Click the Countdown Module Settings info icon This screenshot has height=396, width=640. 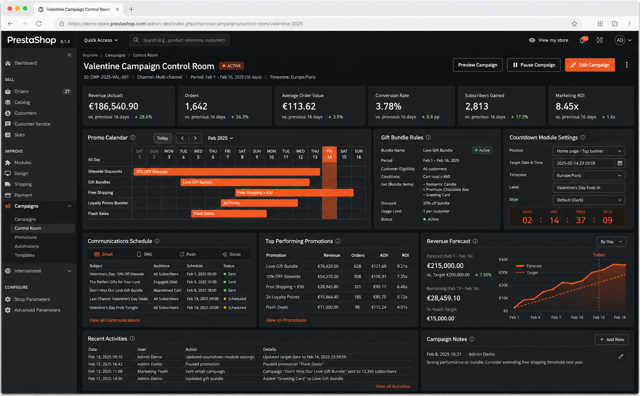[x=583, y=138]
